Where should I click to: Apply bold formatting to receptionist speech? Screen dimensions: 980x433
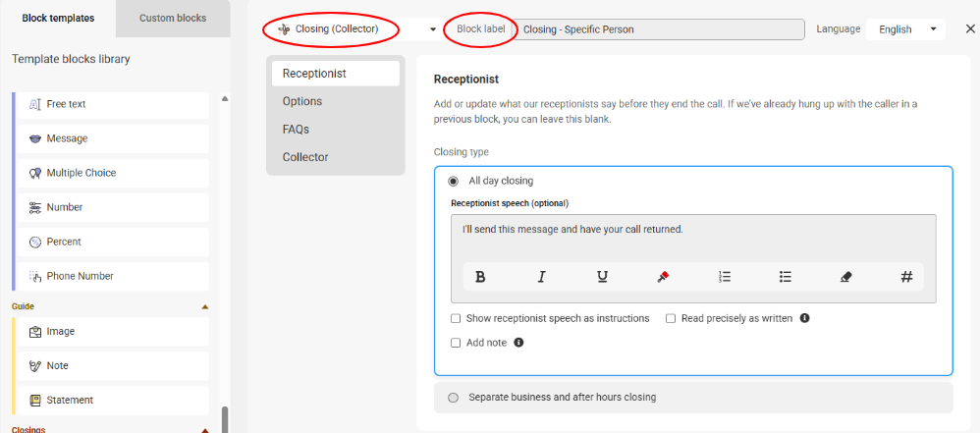[480, 277]
